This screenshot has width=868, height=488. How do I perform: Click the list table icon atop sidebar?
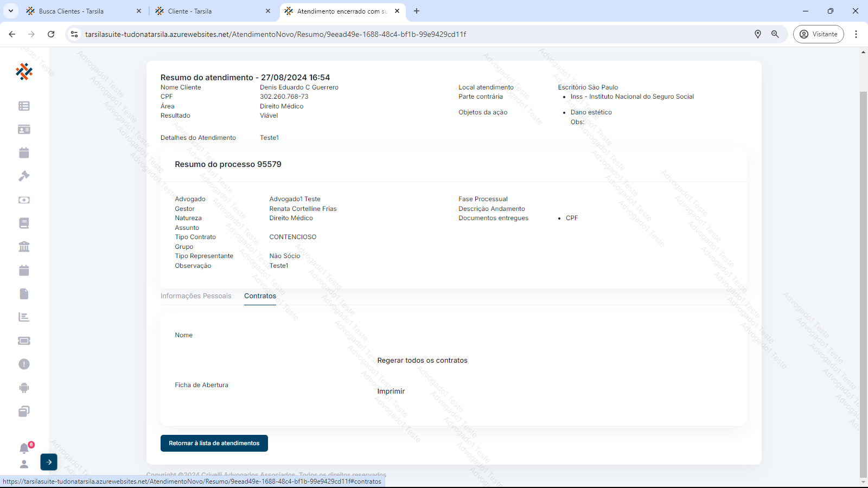tap(24, 106)
